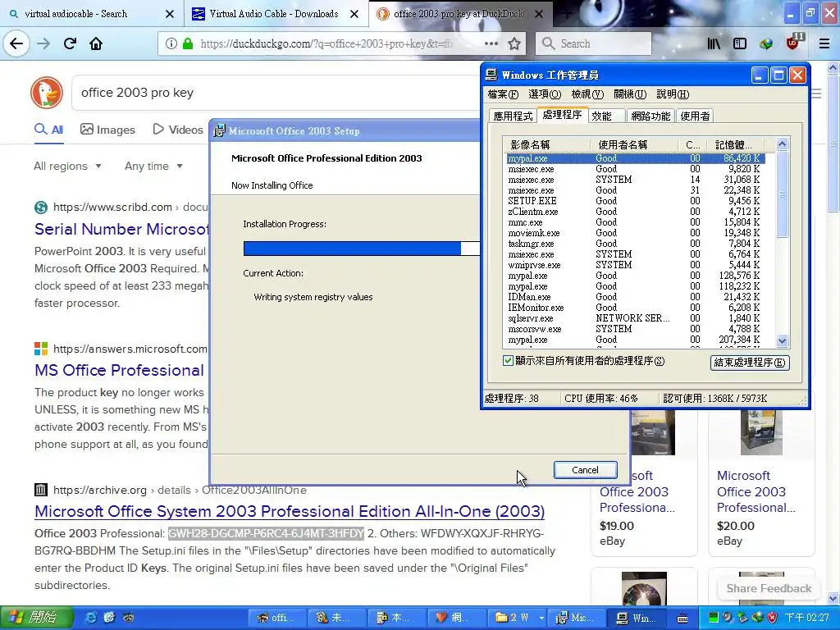Click the keyboard icon in the taskbar

coord(682,619)
